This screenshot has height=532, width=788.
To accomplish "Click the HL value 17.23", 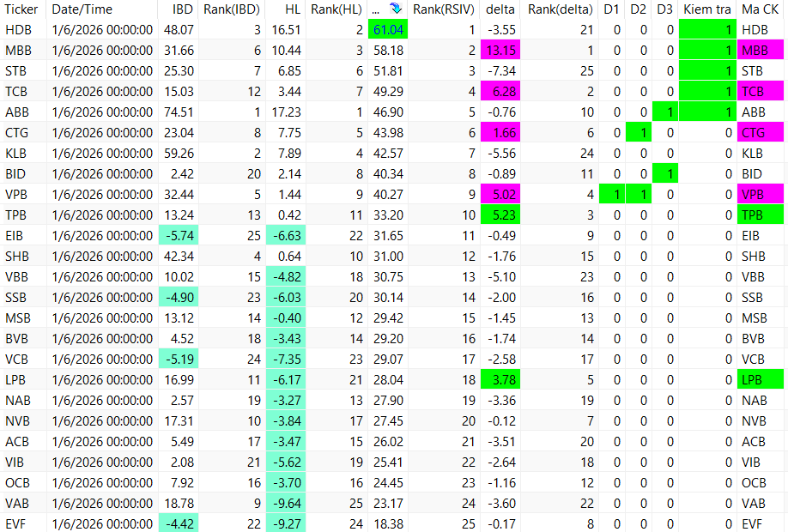I will pos(287,112).
